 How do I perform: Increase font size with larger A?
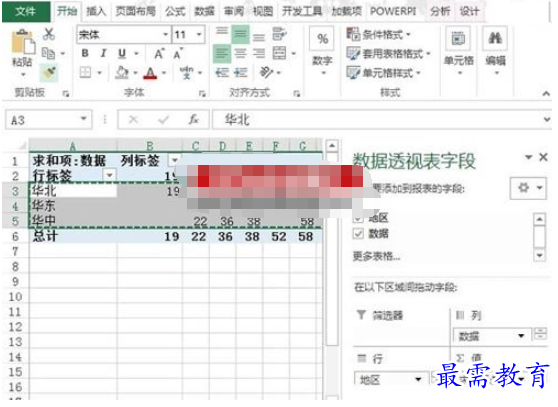(159, 54)
